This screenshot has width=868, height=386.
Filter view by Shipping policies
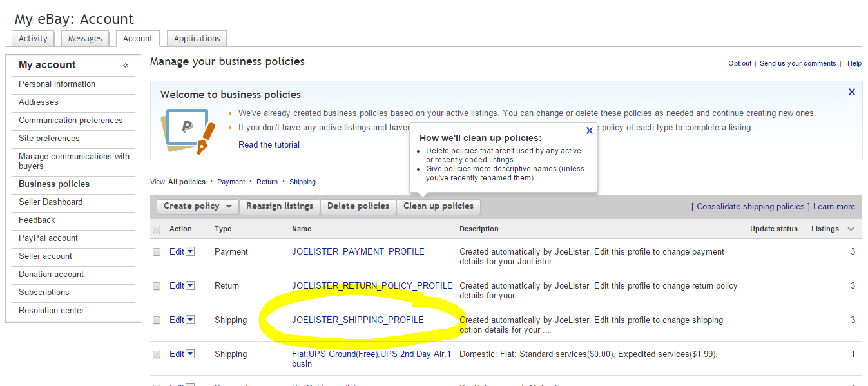(302, 182)
